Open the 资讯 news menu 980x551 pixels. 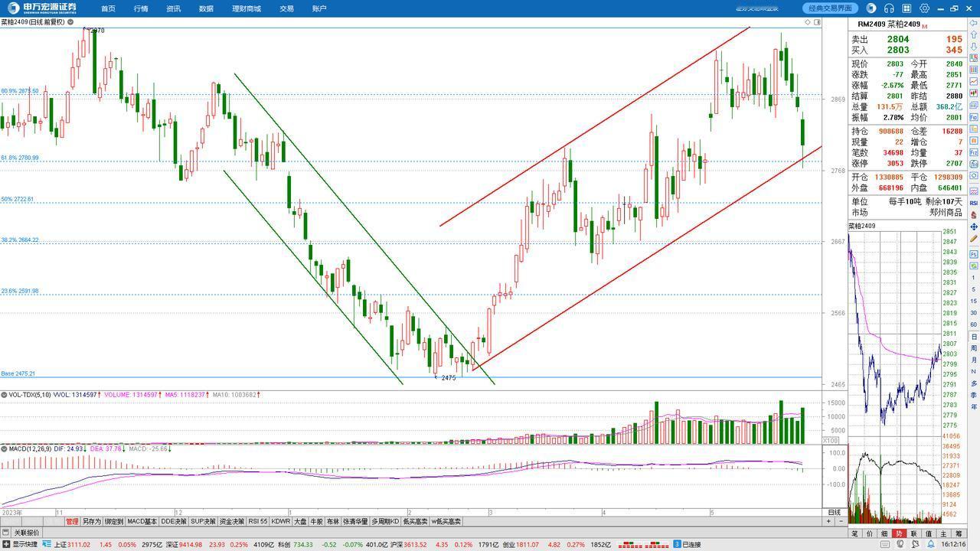[x=173, y=8]
